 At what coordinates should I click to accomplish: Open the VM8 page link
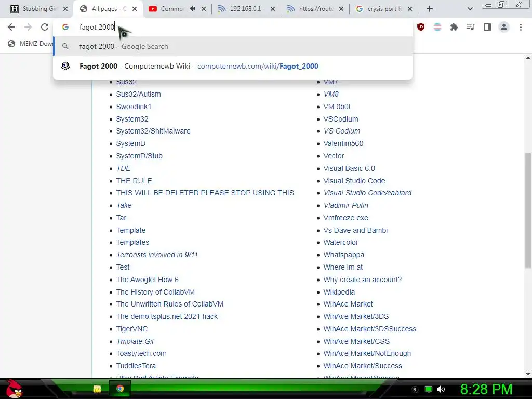point(331,95)
